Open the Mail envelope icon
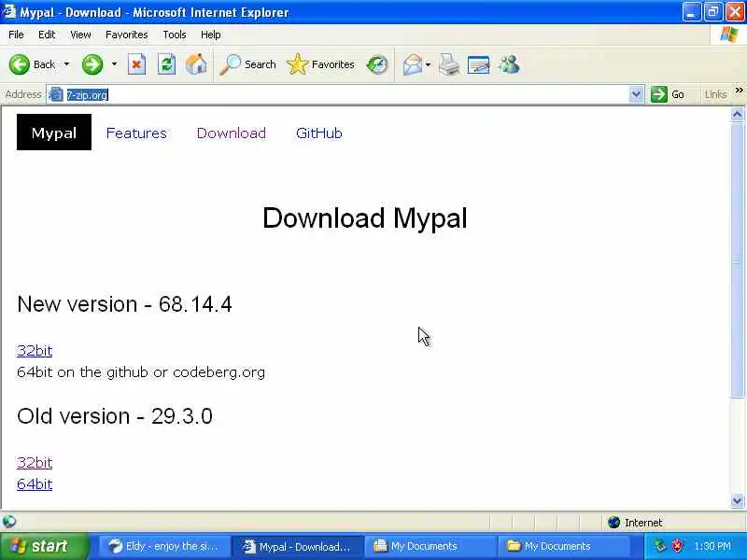This screenshot has height=560, width=747. pyautogui.click(x=413, y=64)
